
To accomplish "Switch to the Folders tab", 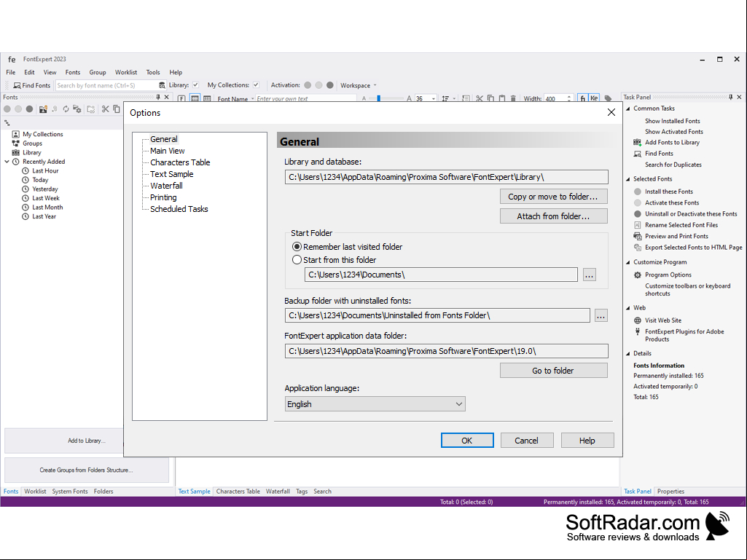I will click(x=103, y=492).
